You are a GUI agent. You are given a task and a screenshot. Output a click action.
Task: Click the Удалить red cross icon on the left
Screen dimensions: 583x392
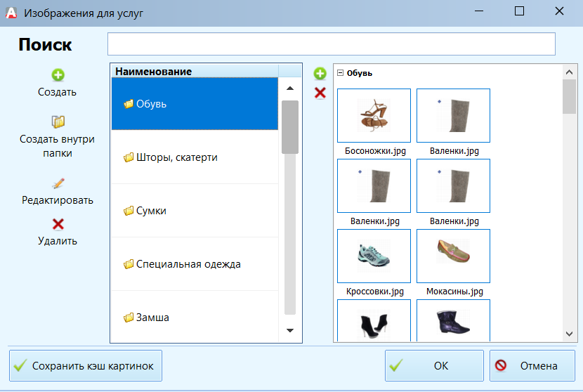(58, 224)
